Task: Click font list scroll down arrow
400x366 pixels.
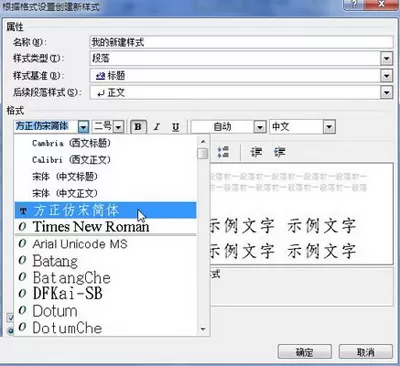Action: 203,329
